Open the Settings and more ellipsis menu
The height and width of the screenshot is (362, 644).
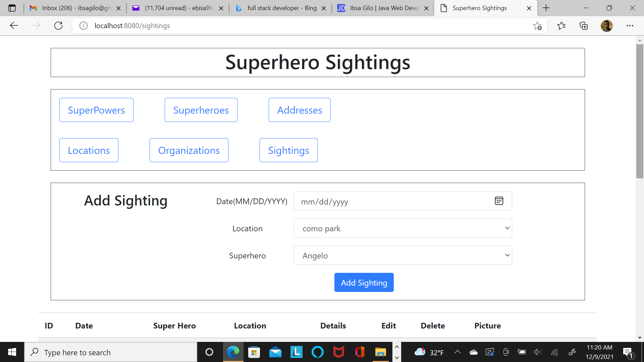(x=630, y=26)
